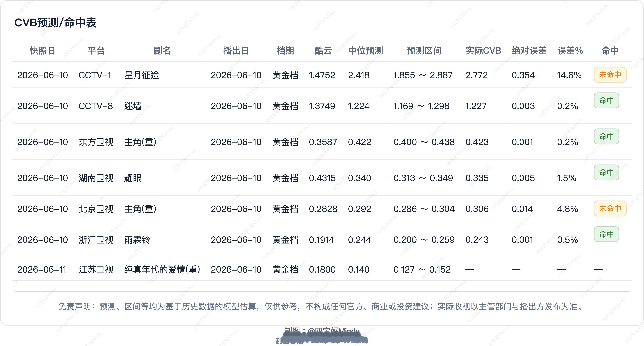Click the absolute error 0.014

522,209
